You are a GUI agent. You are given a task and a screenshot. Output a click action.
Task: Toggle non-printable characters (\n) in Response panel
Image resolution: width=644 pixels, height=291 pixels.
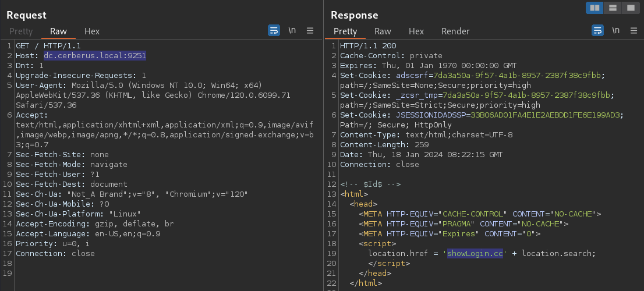[615, 30]
